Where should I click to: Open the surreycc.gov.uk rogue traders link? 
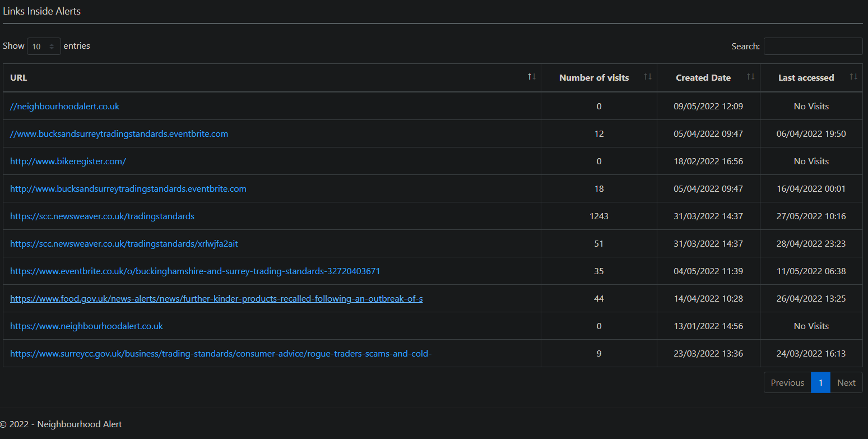220,354
